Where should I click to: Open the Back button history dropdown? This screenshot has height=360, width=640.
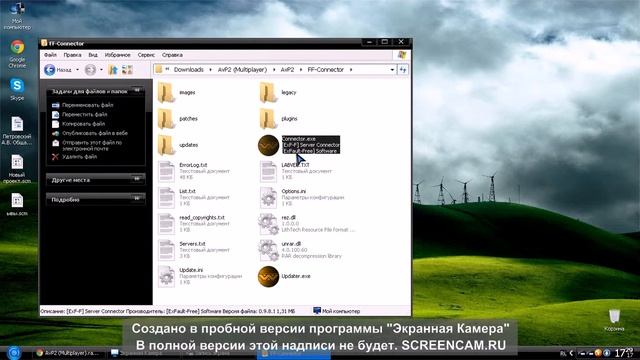tap(78, 70)
